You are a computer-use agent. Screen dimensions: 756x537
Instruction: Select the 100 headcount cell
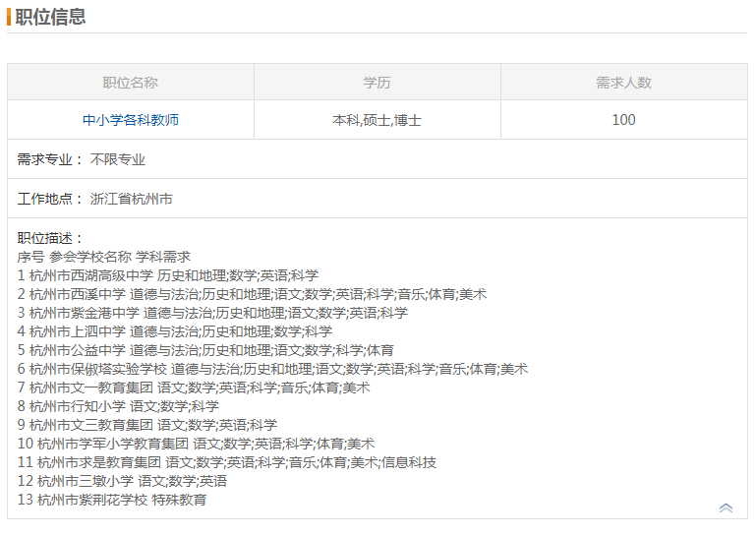pos(624,120)
